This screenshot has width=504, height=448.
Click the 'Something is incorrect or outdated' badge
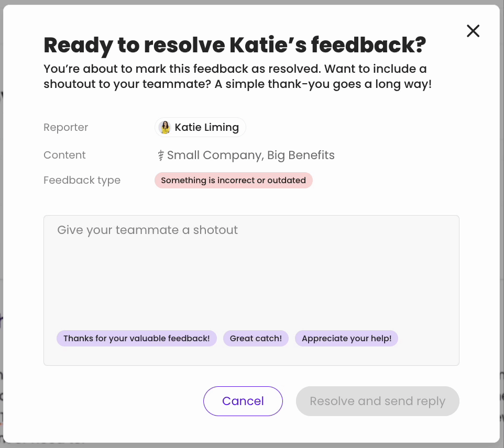[233, 181]
